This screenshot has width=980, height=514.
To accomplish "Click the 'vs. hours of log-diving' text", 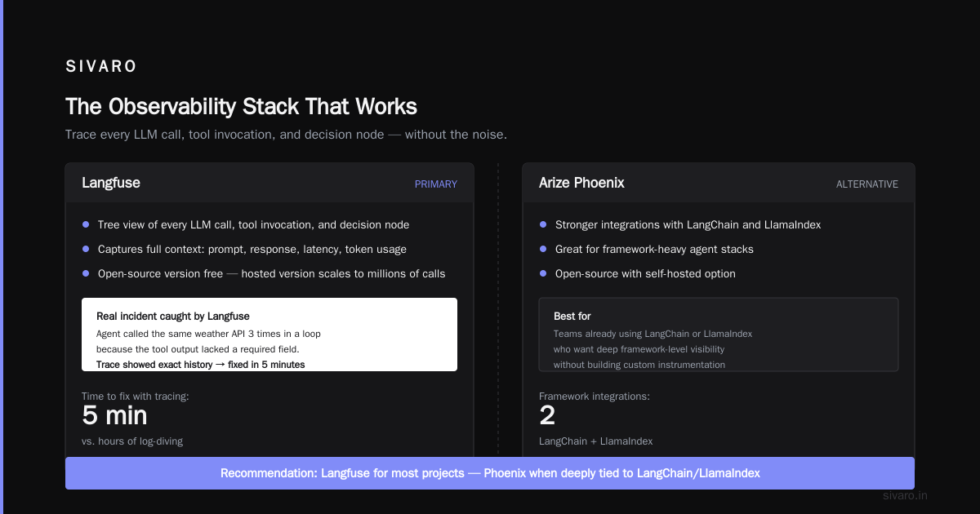I will pos(132,441).
